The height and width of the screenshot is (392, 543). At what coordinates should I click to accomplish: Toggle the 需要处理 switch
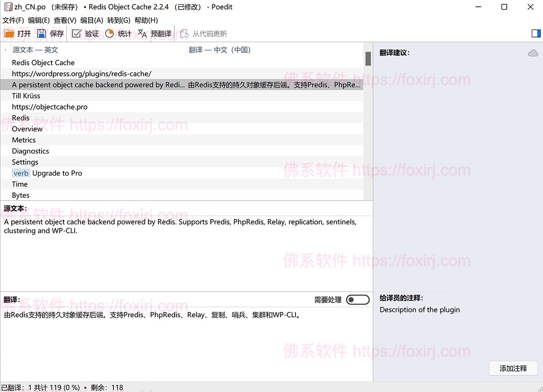tap(357, 299)
